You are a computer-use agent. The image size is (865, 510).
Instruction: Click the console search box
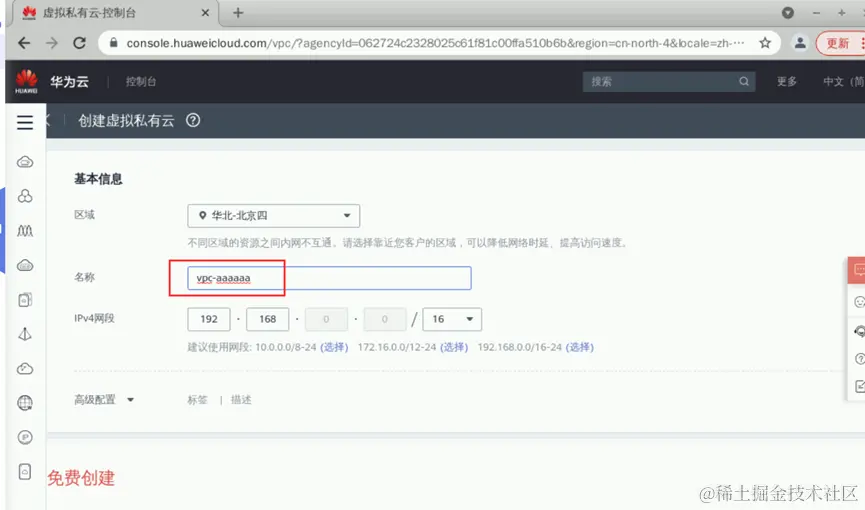pyautogui.click(x=669, y=82)
